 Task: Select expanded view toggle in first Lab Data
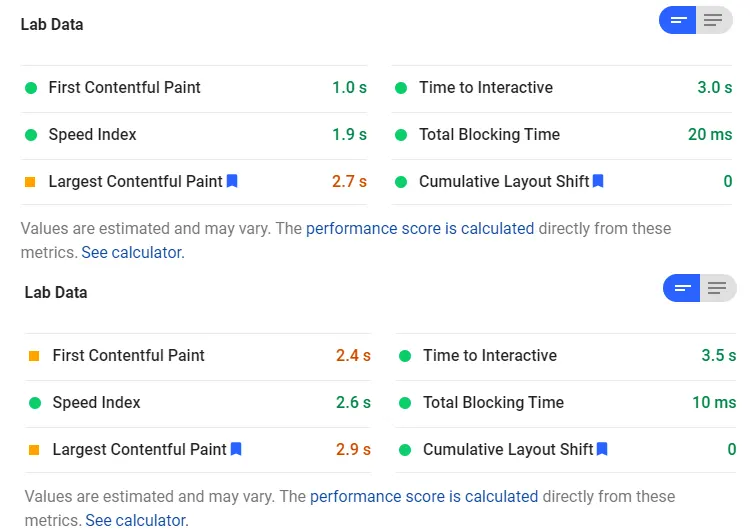(x=714, y=20)
